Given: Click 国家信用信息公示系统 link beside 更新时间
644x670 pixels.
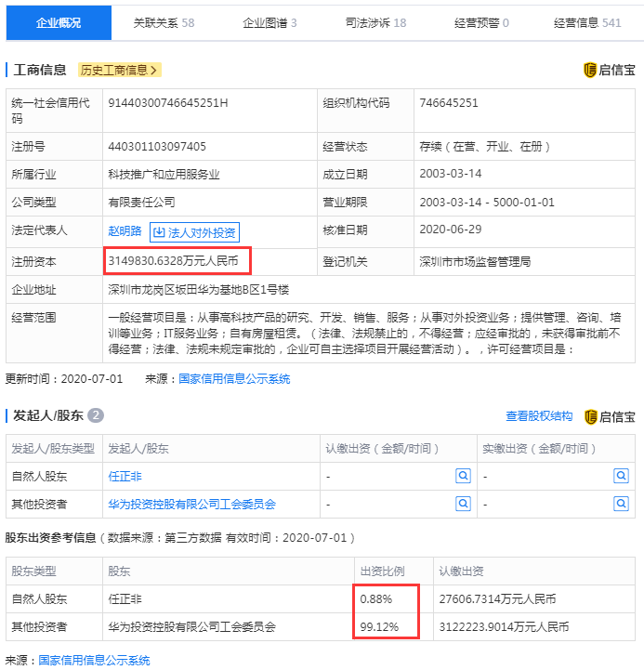Looking at the screenshot, I should (234, 379).
